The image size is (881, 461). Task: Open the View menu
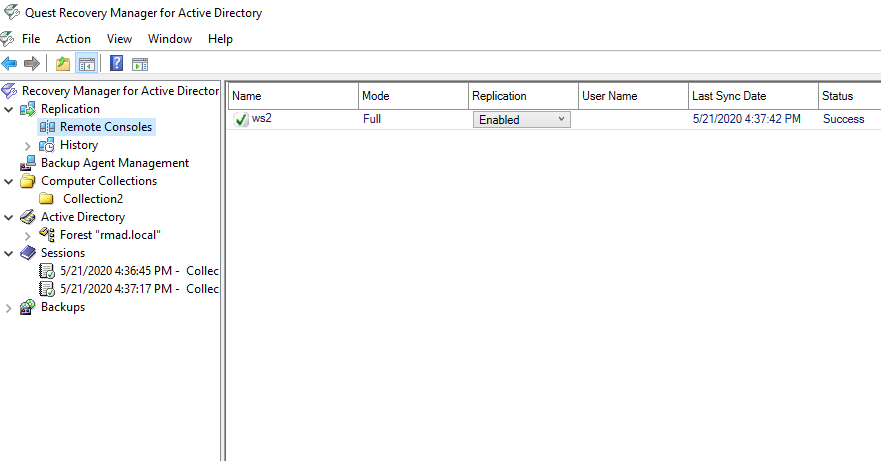pyautogui.click(x=119, y=39)
